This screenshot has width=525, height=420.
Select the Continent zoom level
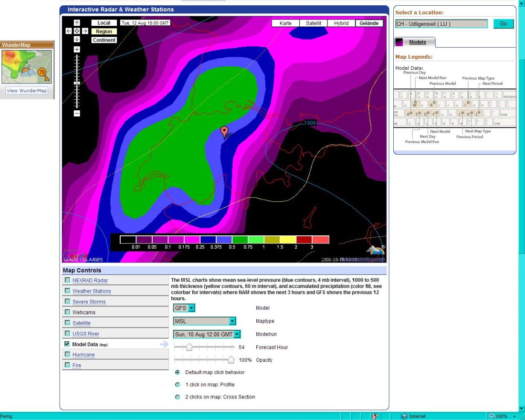pos(104,40)
